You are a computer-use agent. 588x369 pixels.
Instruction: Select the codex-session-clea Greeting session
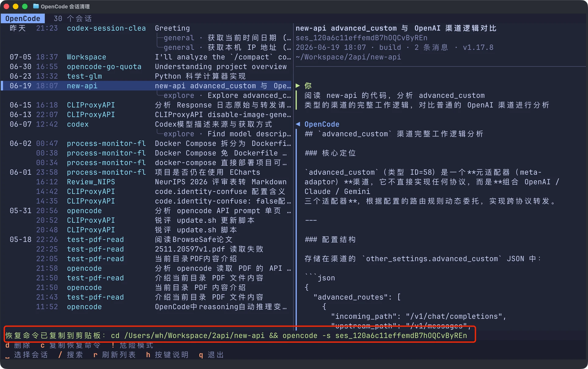[146, 28]
